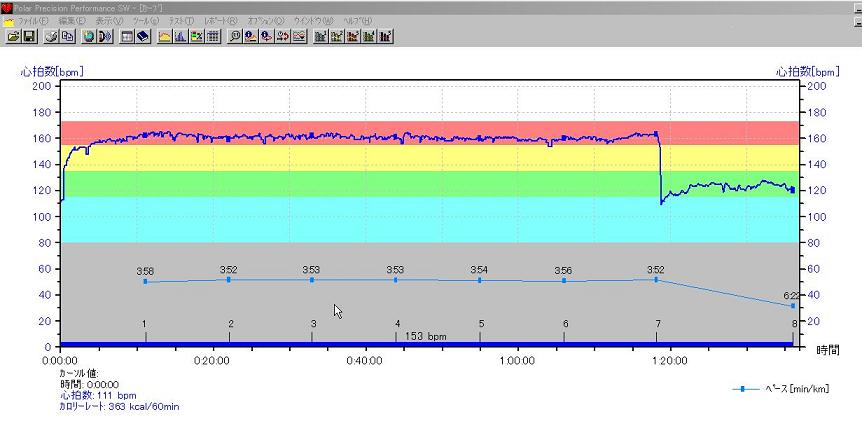
Task: Click lap marker 5 on the timeline
Action: click(480, 331)
